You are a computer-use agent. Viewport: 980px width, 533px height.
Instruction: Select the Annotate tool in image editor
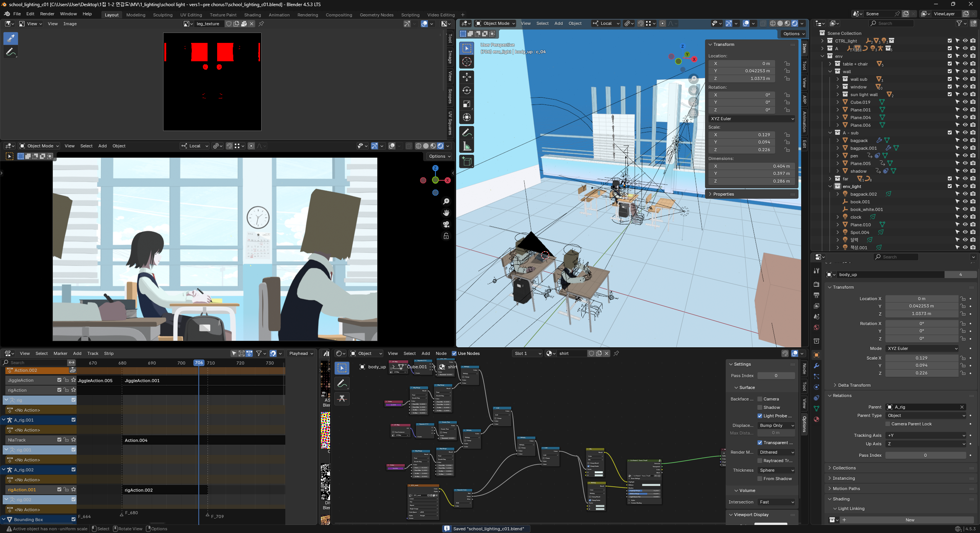[x=11, y=52]
